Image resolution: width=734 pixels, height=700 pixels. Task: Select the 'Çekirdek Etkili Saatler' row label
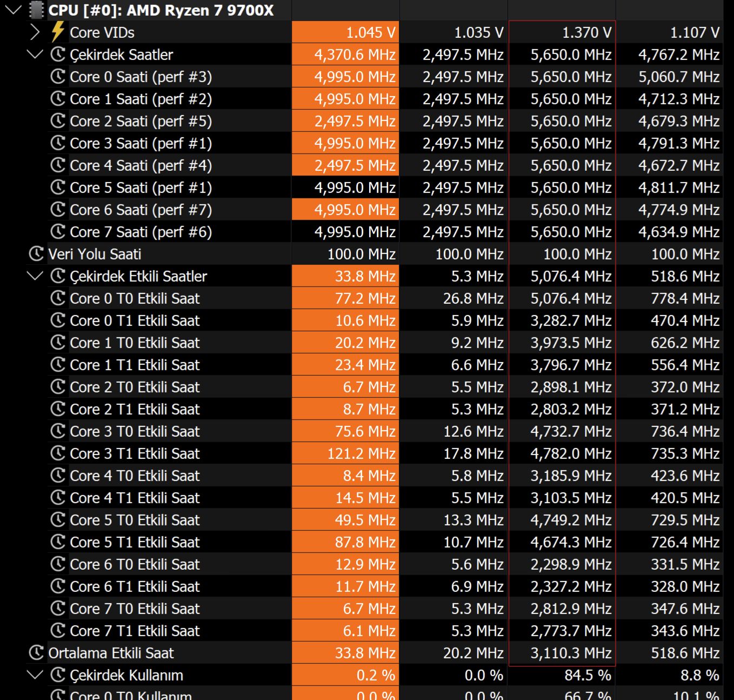(138, 276)
